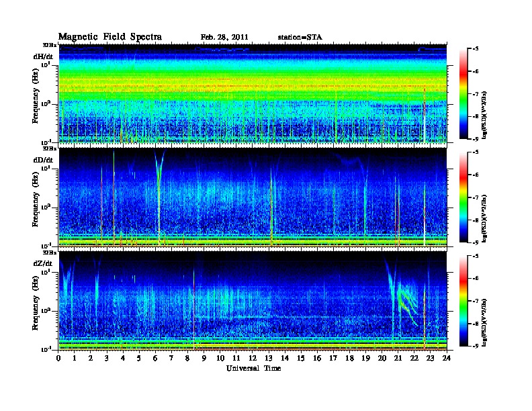
Task: Click hour tick label "19" on the time axis
Action: pos(365,358)
